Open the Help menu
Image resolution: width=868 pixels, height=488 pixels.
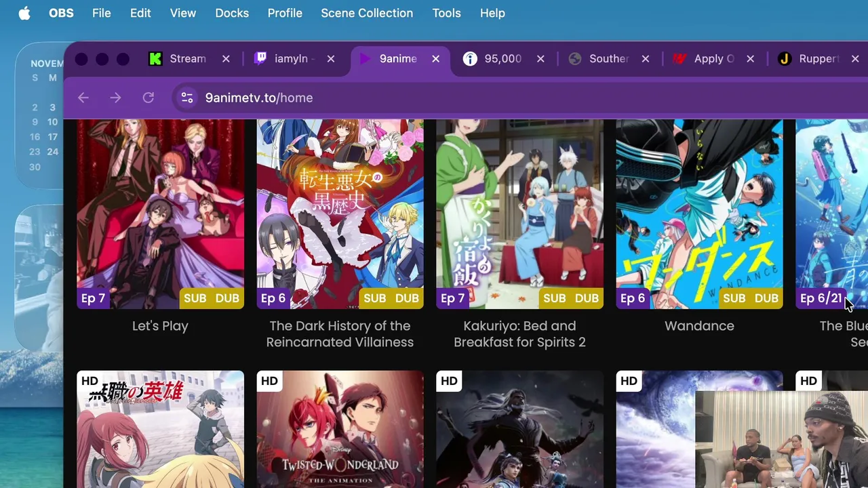coord(492,13)
